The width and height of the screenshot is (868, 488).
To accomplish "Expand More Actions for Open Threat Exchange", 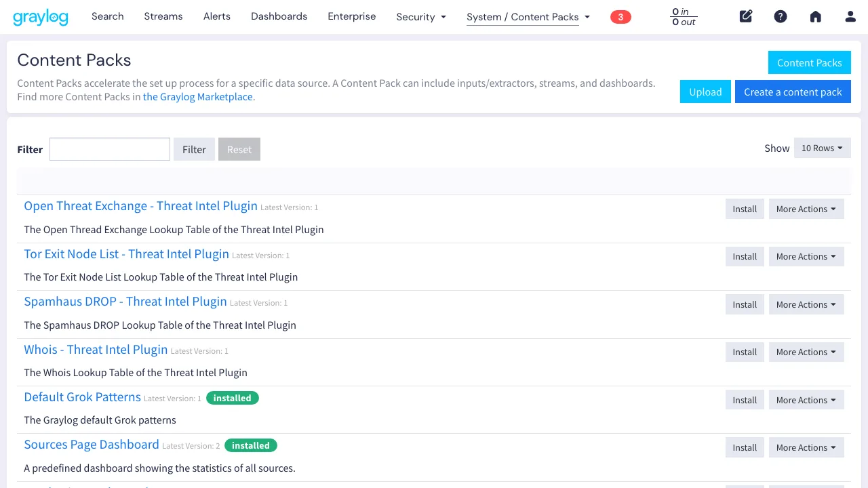I will tap(806, 209).
